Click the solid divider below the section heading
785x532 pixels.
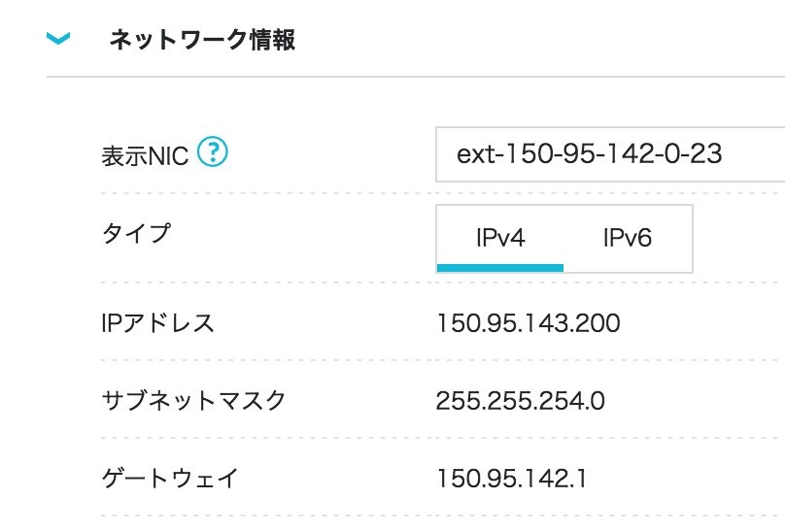[416, 77]
